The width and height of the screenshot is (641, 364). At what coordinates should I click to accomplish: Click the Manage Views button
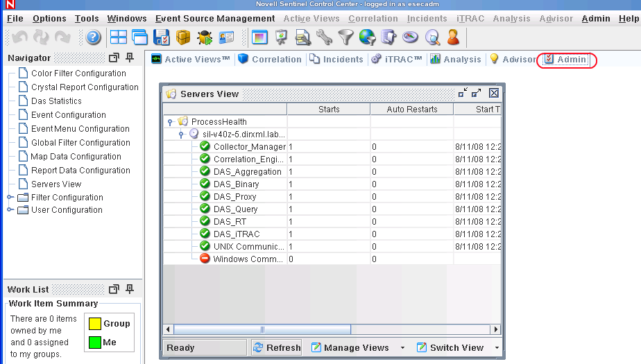coord(350,347)
